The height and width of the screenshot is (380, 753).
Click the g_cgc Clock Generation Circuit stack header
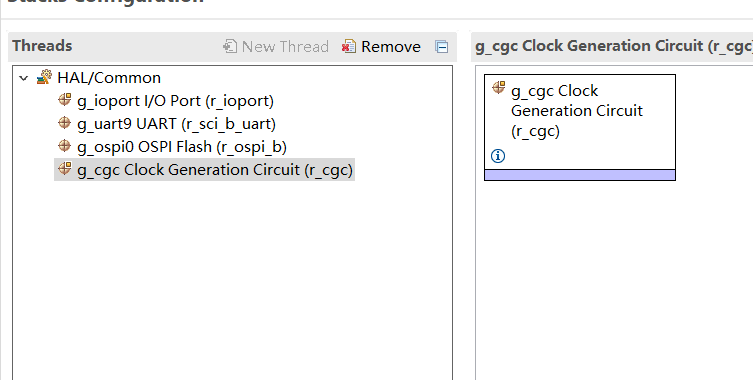click(614, 46)
